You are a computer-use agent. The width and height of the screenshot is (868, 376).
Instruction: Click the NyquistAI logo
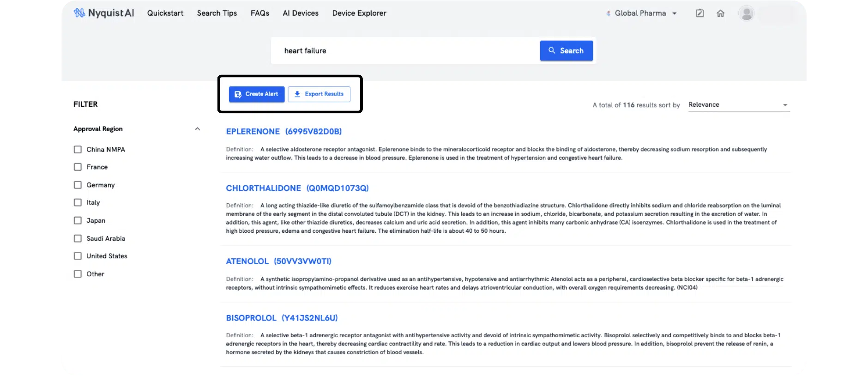pos(104,13)
